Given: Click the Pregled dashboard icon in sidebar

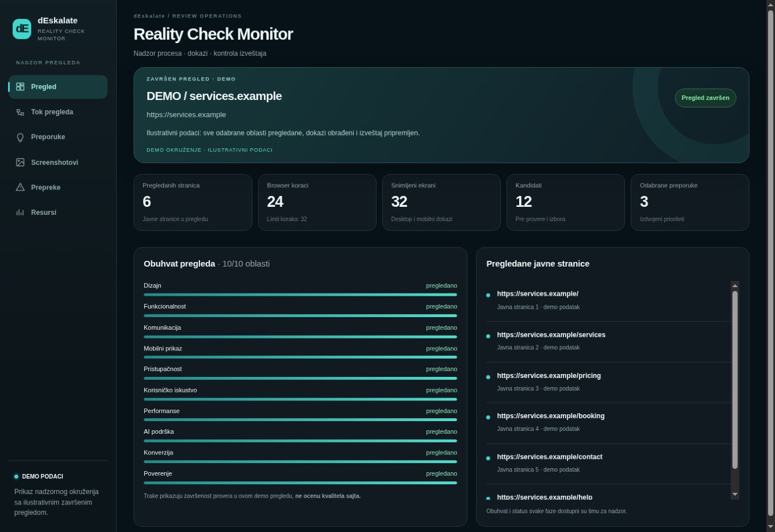Looking at the screenshot, I should pyautogui.click(x=20, y=87).
